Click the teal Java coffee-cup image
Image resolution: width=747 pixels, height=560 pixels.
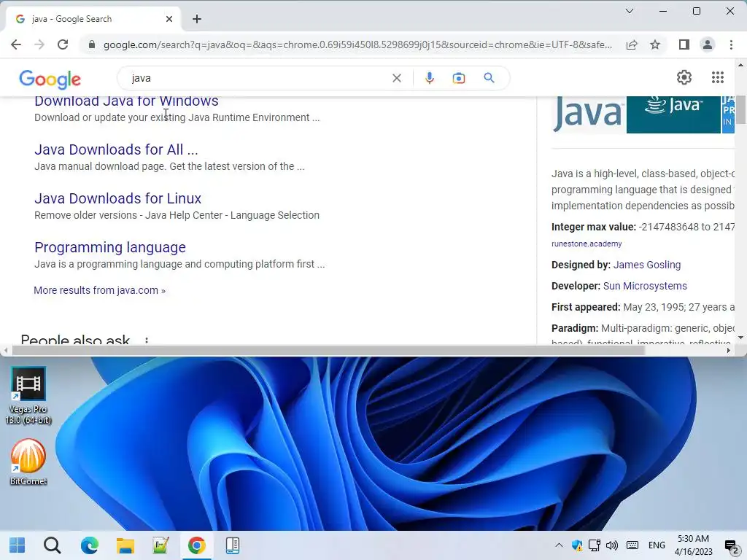click(673, 114)
